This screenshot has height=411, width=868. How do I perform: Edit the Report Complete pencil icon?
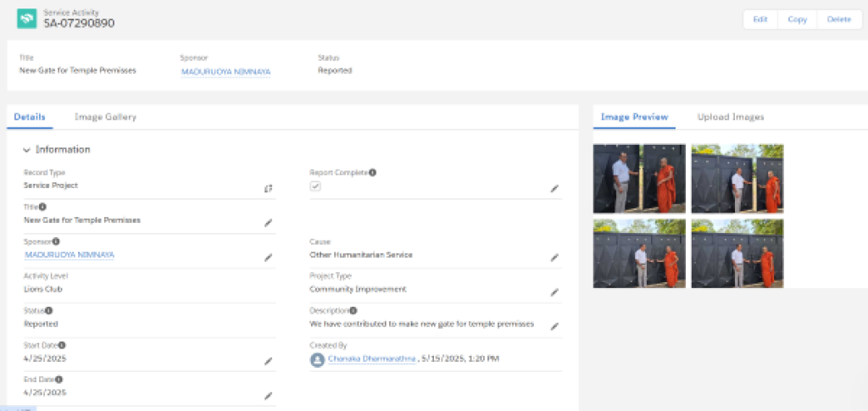tap(554, 189)
